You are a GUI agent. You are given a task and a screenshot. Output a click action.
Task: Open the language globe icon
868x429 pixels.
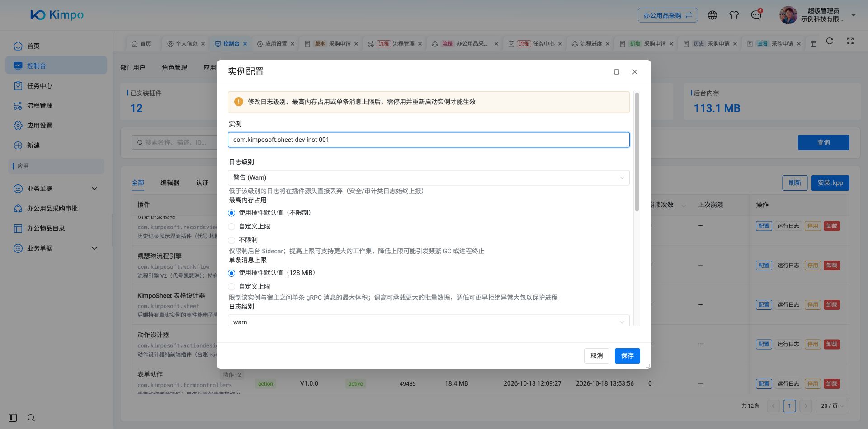coord(712,15)
